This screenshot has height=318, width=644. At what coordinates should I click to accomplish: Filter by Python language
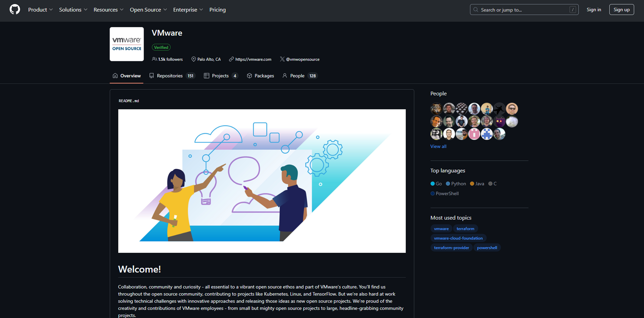pos(456,184)
